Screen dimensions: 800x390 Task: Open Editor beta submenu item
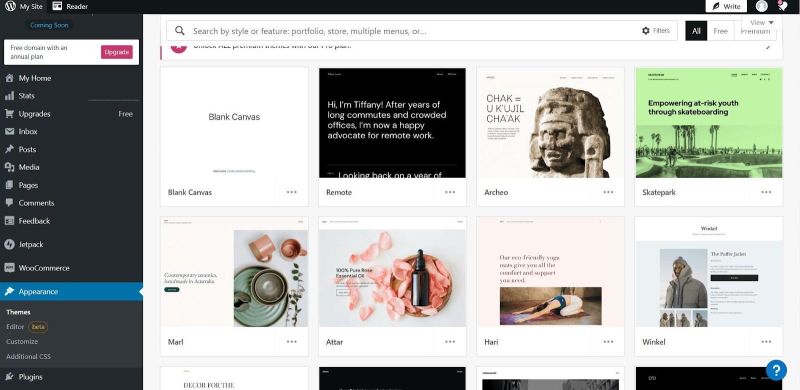coord(27,326)
